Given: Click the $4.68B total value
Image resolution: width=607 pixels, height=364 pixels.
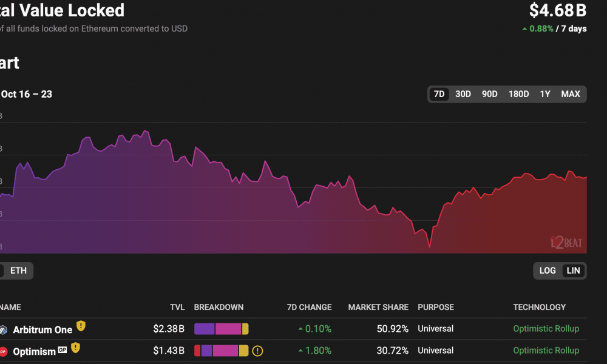Looking at the screenshot, I should 558,10.
